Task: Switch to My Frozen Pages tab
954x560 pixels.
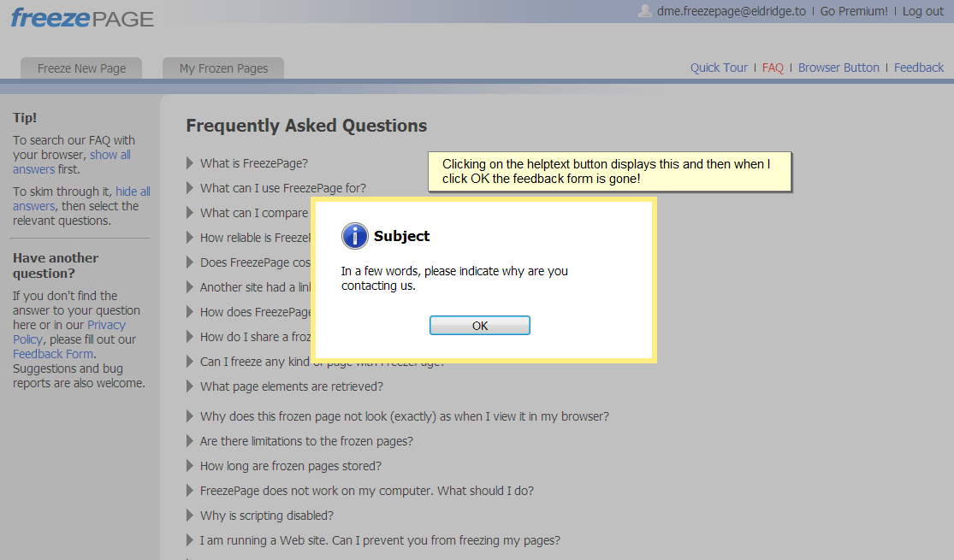Action: [x=223, y=68]
